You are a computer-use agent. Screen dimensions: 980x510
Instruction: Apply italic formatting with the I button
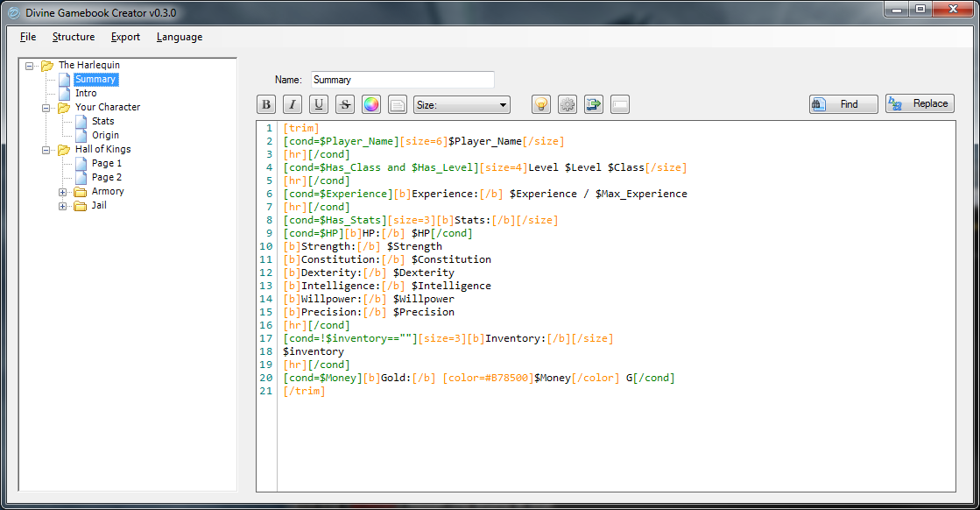coord(293,104)
